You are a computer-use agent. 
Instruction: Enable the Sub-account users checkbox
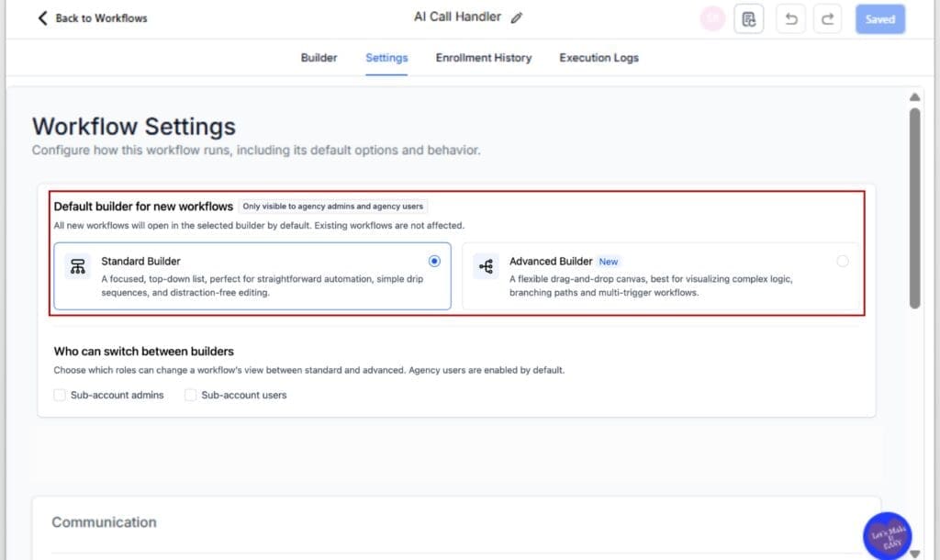point(190,395)
